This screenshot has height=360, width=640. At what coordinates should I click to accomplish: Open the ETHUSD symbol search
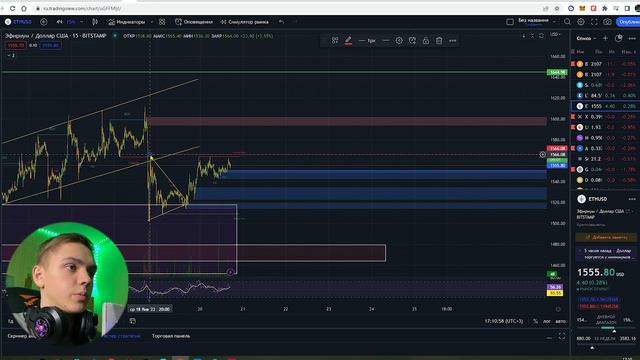click(18, 22)
